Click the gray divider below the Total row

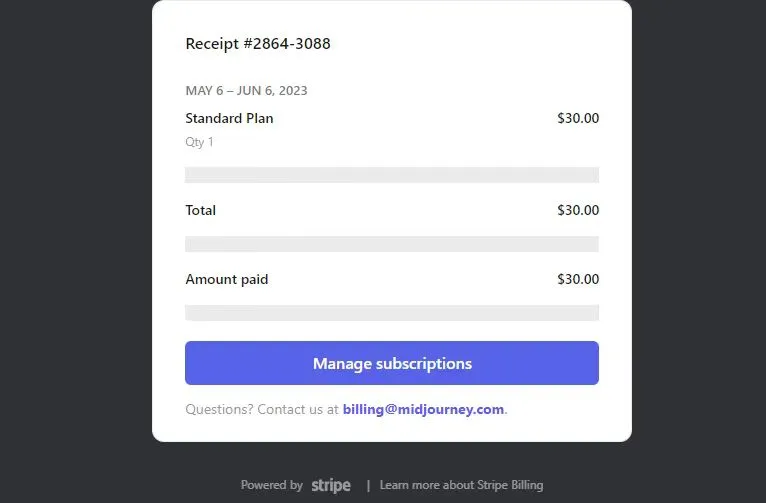[x=392, y=244]
